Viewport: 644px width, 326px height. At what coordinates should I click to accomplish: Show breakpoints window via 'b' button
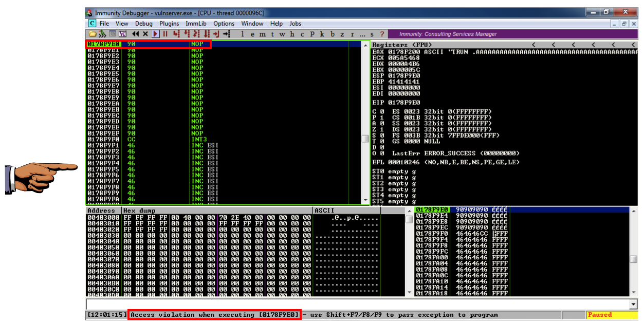coord(333,34)
